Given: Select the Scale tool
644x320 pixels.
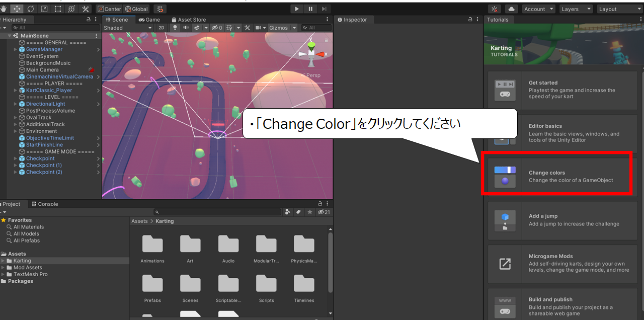Looking at the screenshot, I should (x=44, y=9).
